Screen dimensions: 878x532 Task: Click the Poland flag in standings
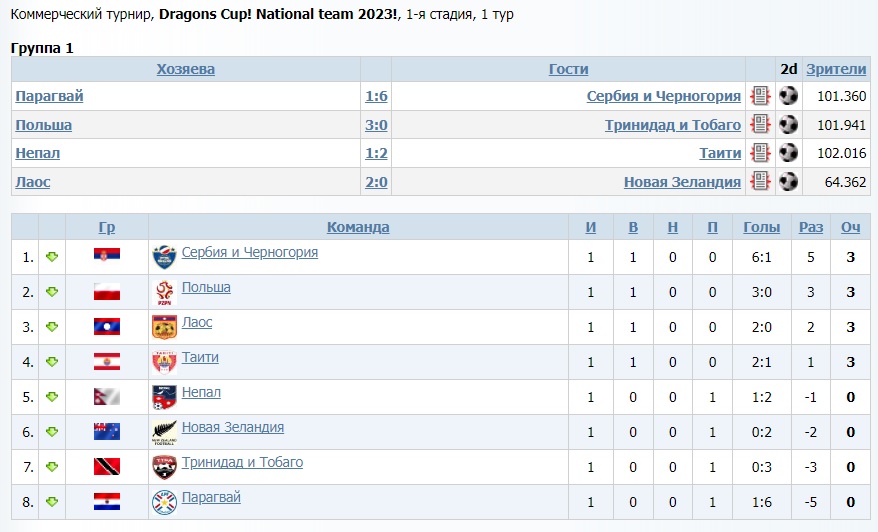(107, 292)
